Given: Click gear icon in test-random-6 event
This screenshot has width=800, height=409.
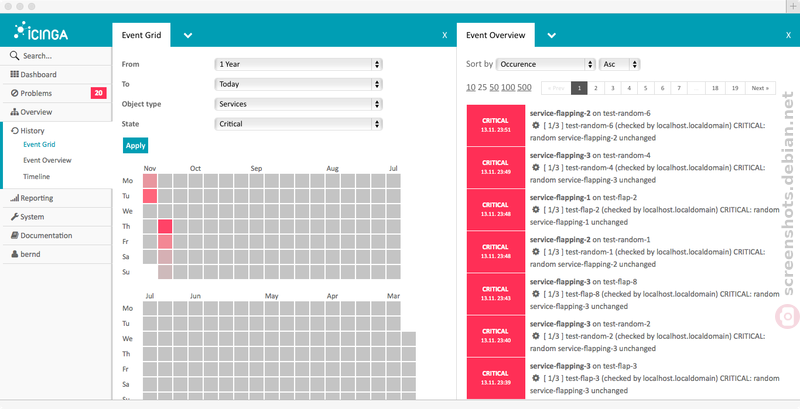Looking at the screenshot, I should pyautogui.click(x=536, y=125).
